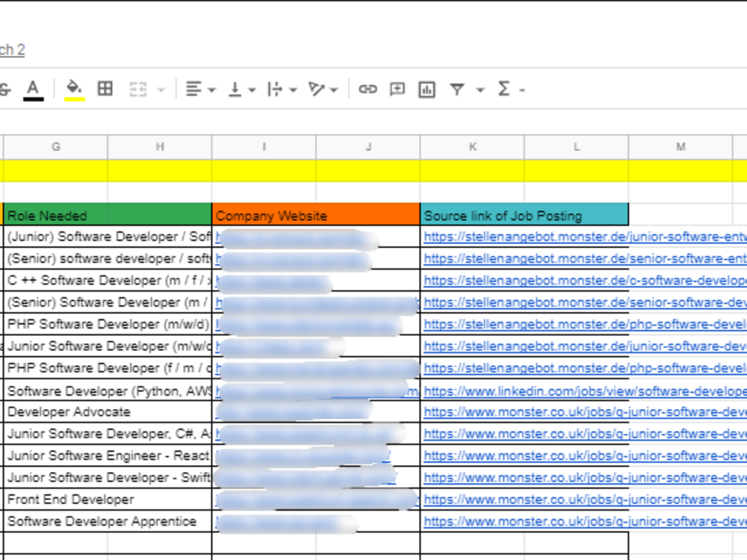Viewport: 747px width, 560px height.
Task: Select the vertical align icon
Action: pyautogui.click(x=234, y=88)
